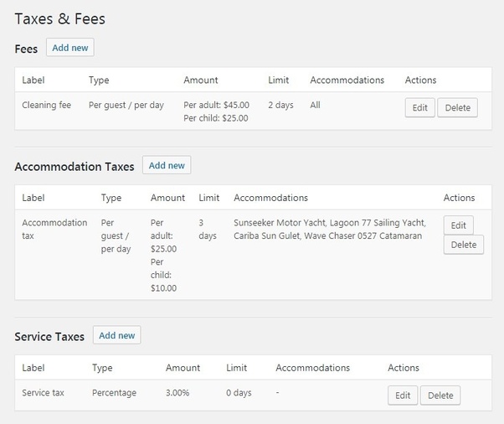The image size is (504, 424).
Task: Click Add new next to Fees heading
Action: click(x=69, y=48)
